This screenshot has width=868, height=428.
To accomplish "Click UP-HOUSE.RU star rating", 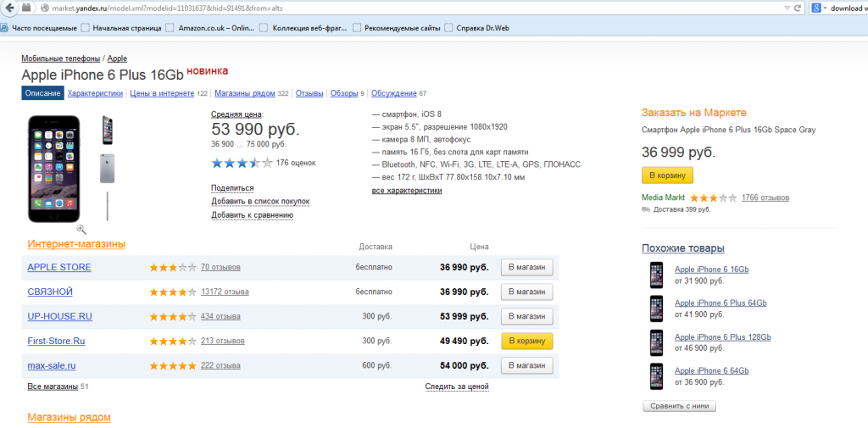I will click(x=173, y=317).
